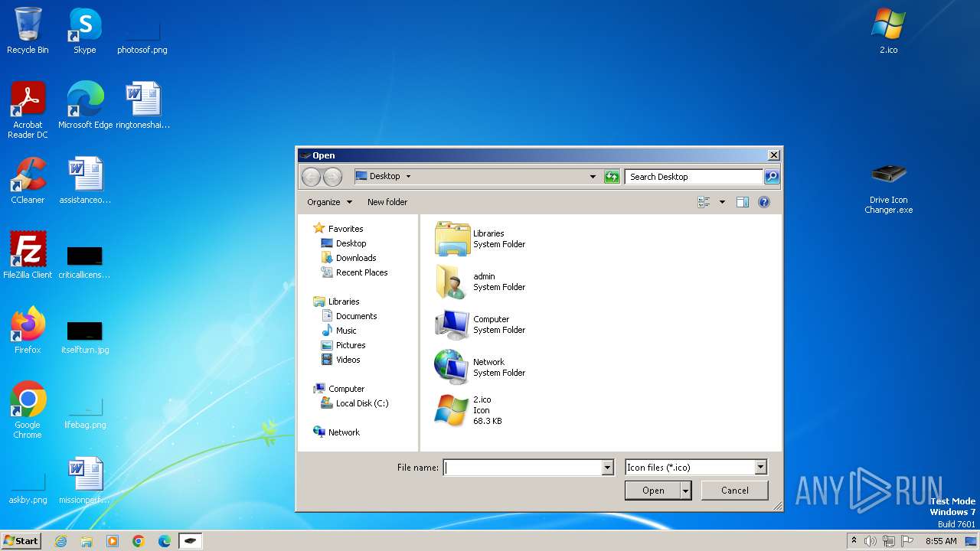Show the preview pane icon
Screen dimensions: 980x551
click(x=742, y=202)
